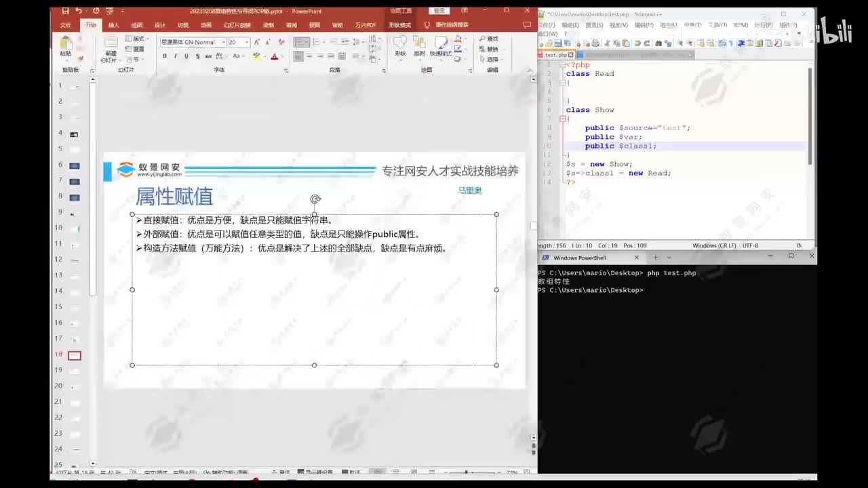This screenshot has height=488, width=868.
Task: Select slide 7 thumbnail
Action: 74,181
